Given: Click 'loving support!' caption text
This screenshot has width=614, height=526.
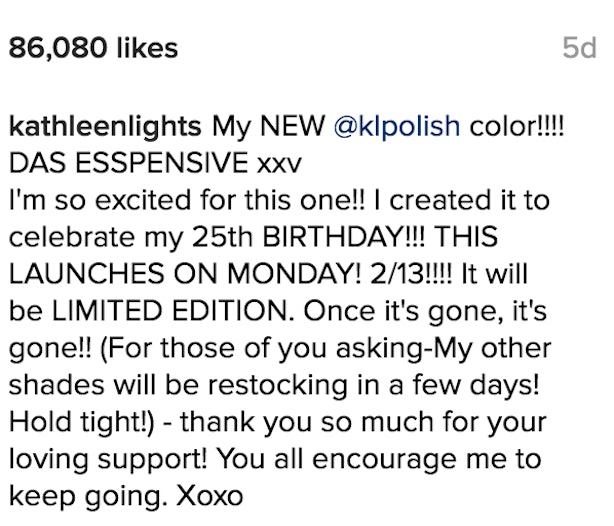Looking at the screenshot, I should click(x=108, y=460).
